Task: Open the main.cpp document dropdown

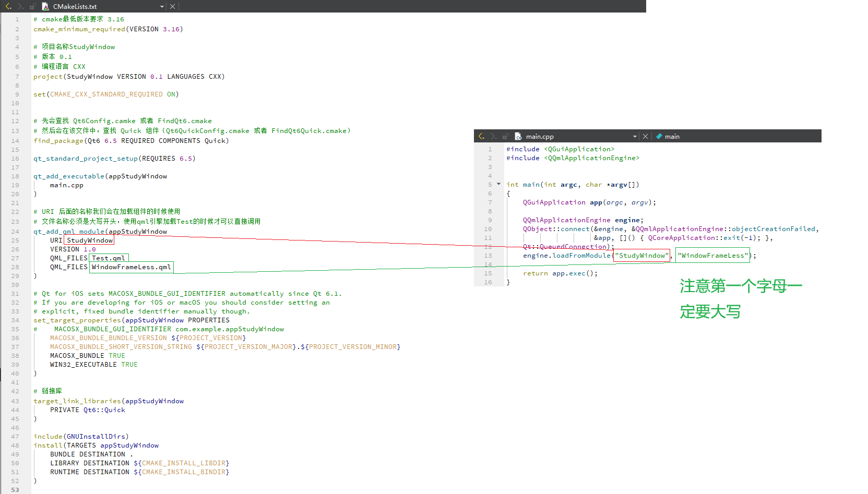Action: [x=635, y=137]
